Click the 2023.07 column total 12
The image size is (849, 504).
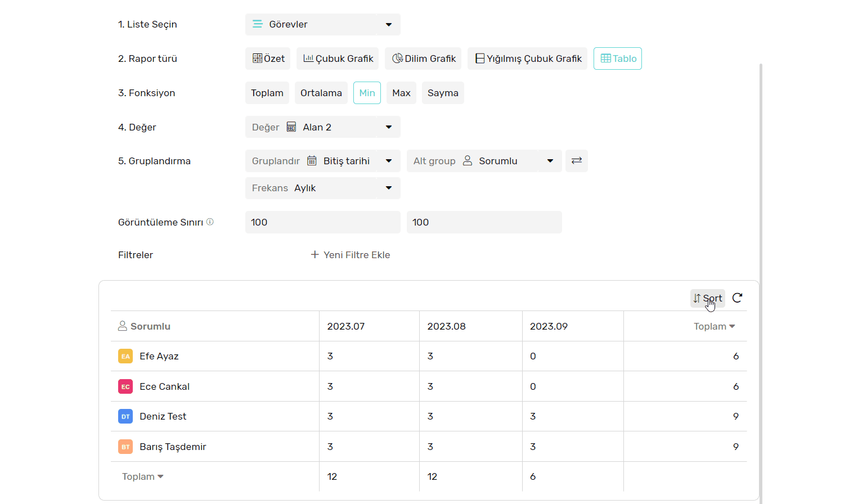pos(332,476)
